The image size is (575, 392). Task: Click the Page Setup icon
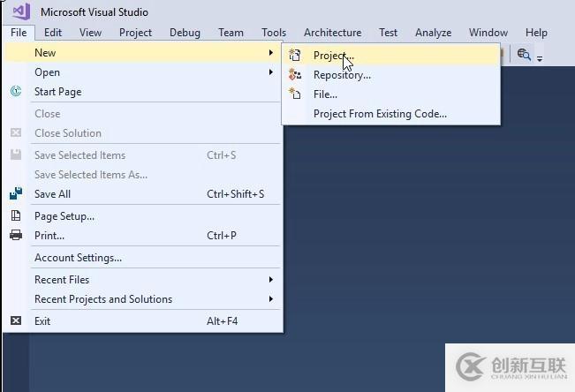point(16,215)
